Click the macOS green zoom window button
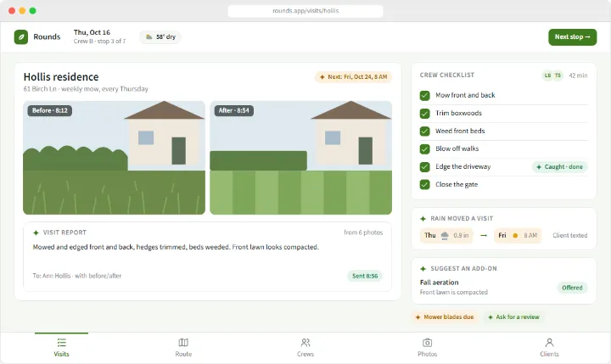The image size is (611, 364). point(33,11)
